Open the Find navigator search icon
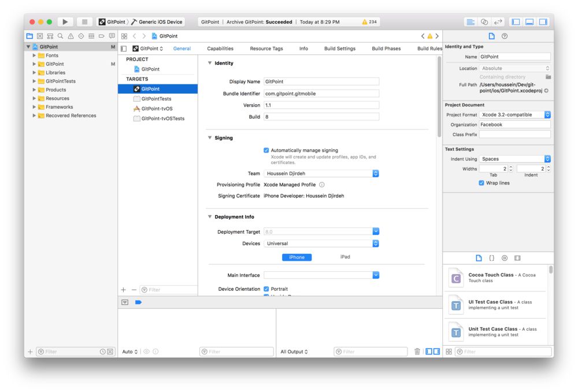Screen dimensions: 578x392 tap(60, 36)
